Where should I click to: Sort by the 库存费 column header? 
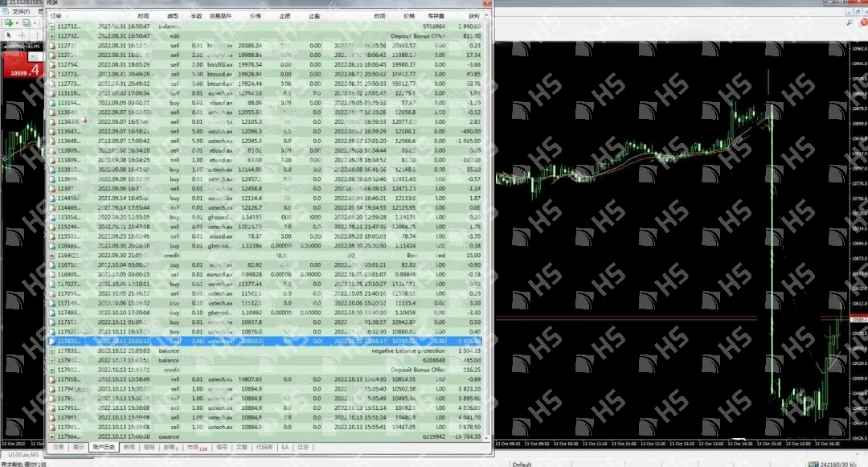pyautogui.click(x=436, y=16)
